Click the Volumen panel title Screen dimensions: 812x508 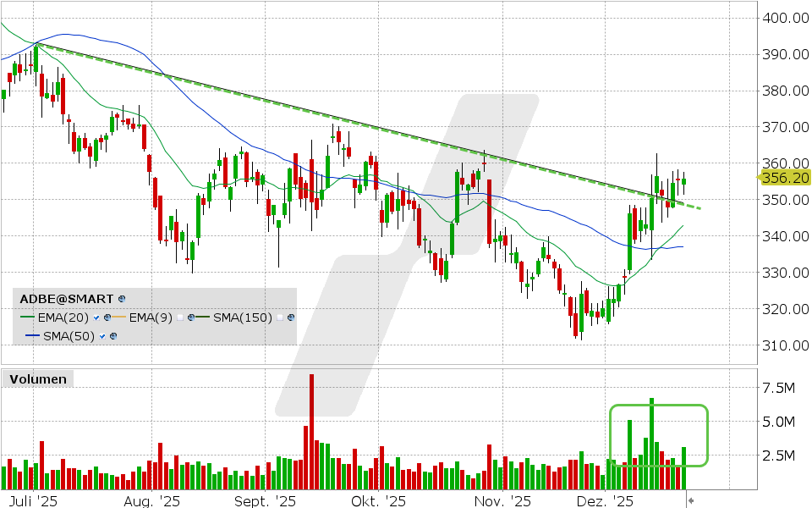click(37, 379)
